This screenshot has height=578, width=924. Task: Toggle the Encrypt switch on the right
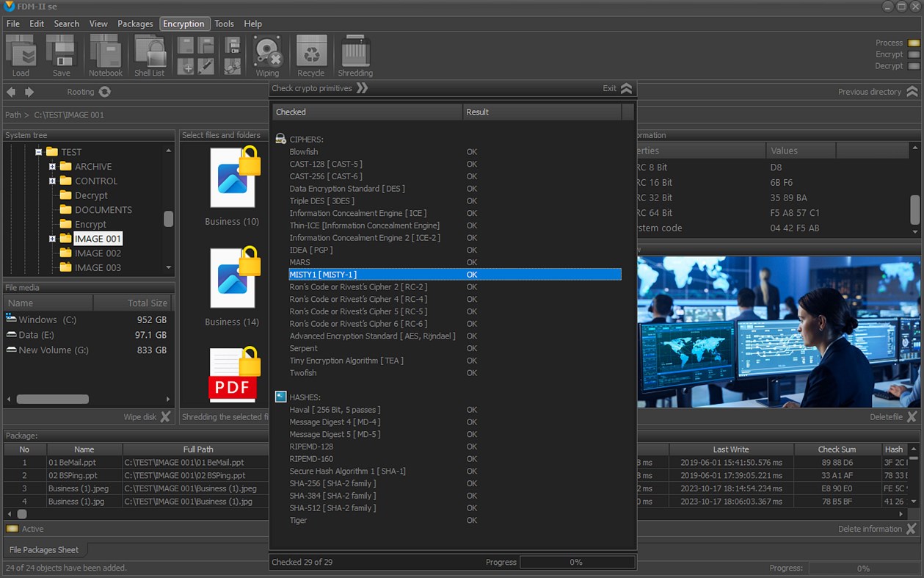coord(913,54)
